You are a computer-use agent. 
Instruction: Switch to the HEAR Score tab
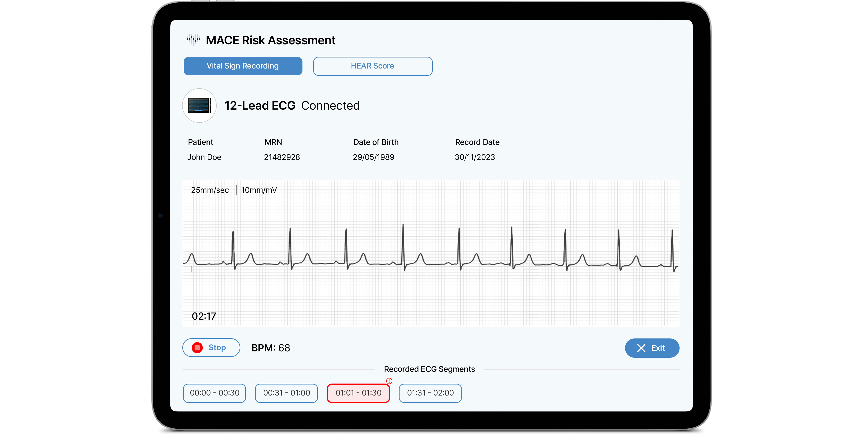(x=373, y=66)
